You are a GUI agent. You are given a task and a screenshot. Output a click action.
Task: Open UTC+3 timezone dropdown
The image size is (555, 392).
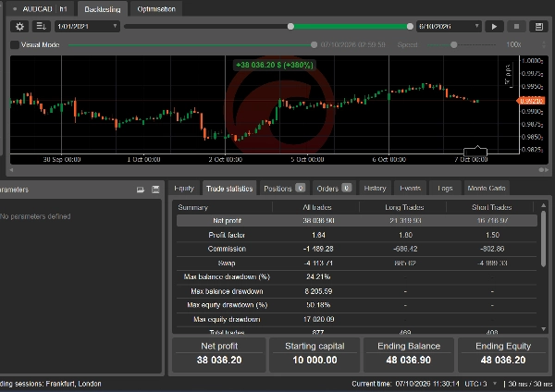pyautogui.click(x=481, y=384)
